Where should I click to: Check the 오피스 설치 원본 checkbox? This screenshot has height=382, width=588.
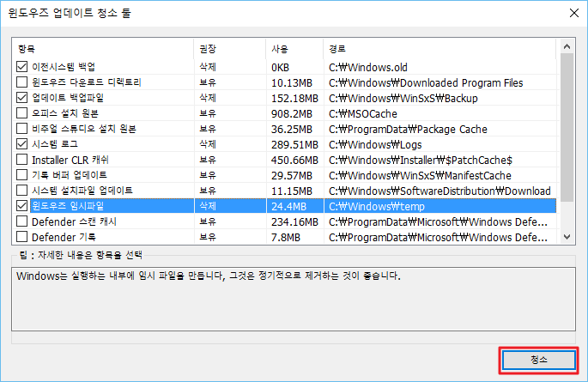click(21, 113)
